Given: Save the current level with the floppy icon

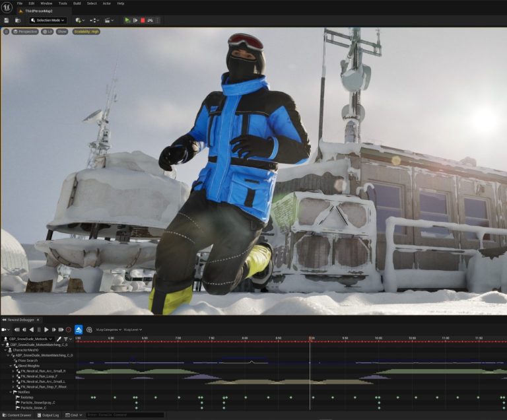Looking at the screenshot, I should tap(7, 20).
